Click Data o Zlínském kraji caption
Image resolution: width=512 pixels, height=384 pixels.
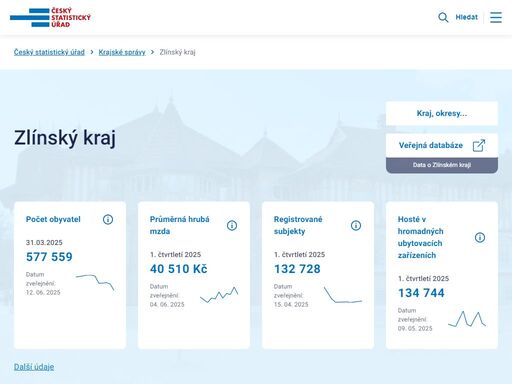(x=442, y=165)
